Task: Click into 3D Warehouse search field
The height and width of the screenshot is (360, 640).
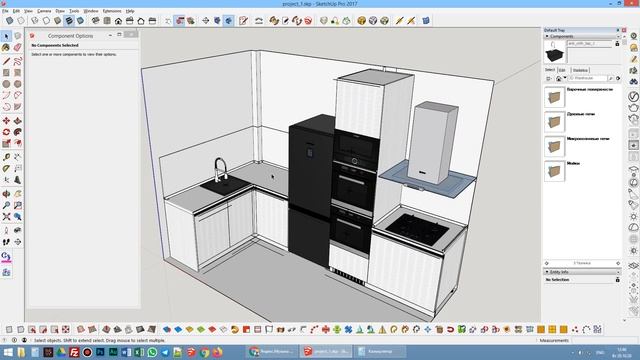Action: pyautogui.click(x=587, y=78)
